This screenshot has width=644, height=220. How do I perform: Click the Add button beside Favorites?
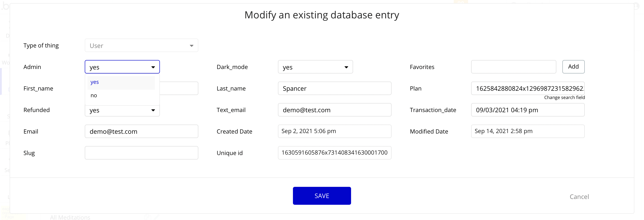573,67
